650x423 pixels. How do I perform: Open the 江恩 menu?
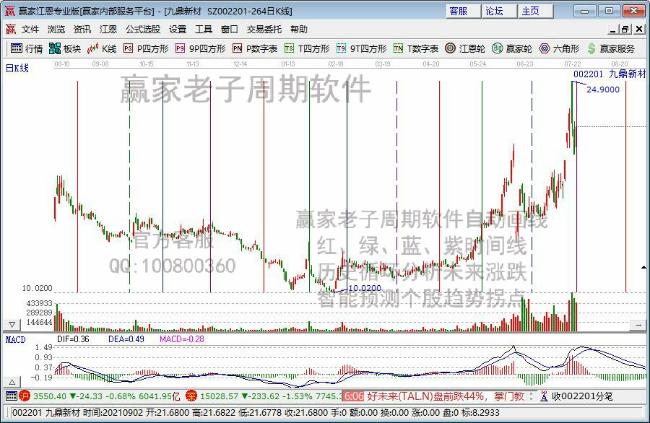108,29
